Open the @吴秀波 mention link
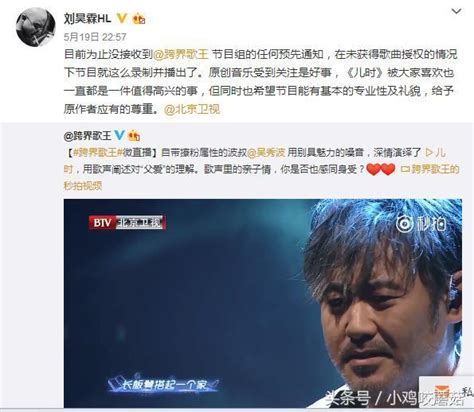Viewport: 474px width, 412px height. [266, 153]
